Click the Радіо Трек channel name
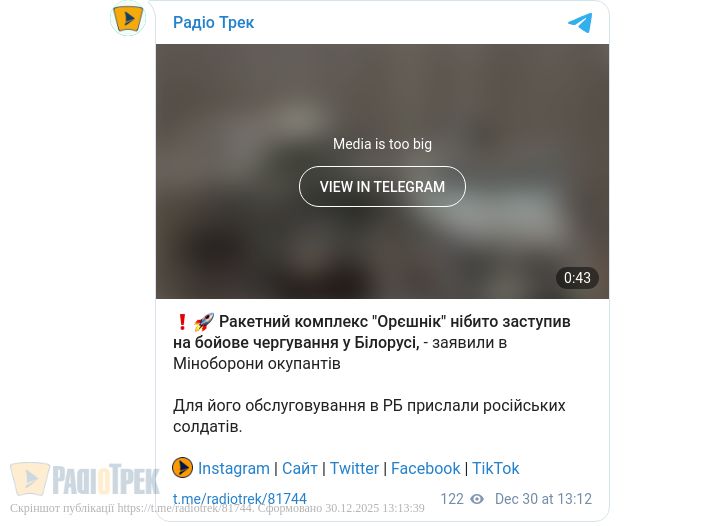This screenshot has height=526, width=720. tap(213, 22)
